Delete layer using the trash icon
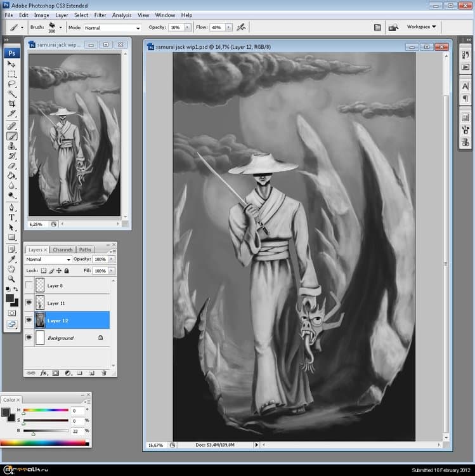The height and width of the screenshot is (476, 475). pyautogui.click(x=103, y=373)
